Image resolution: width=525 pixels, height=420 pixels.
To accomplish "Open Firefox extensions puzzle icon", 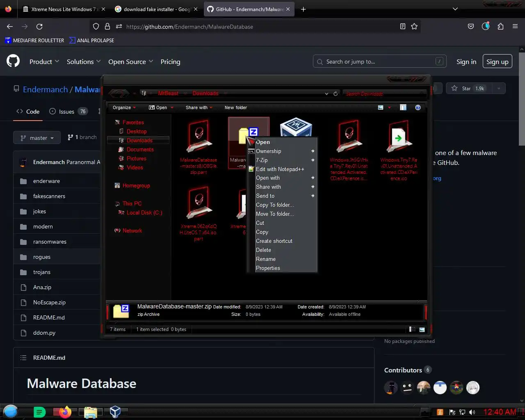I will point(500,27).
